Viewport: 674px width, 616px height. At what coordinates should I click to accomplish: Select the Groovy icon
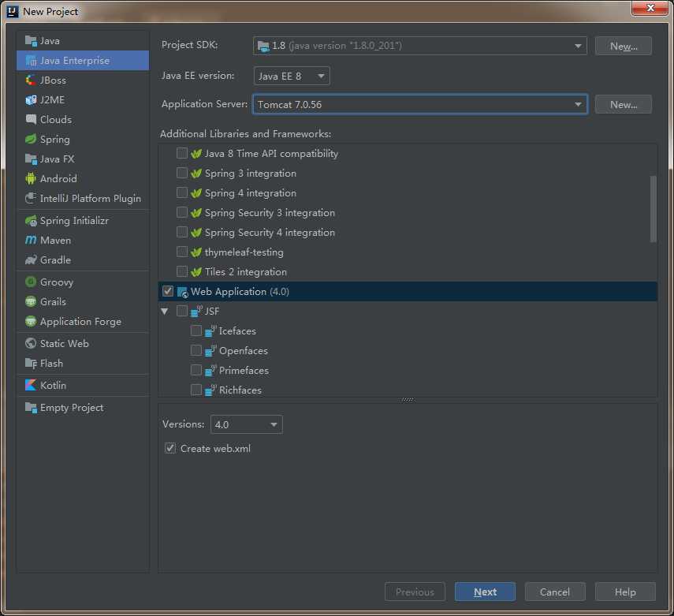pos(31,282)
